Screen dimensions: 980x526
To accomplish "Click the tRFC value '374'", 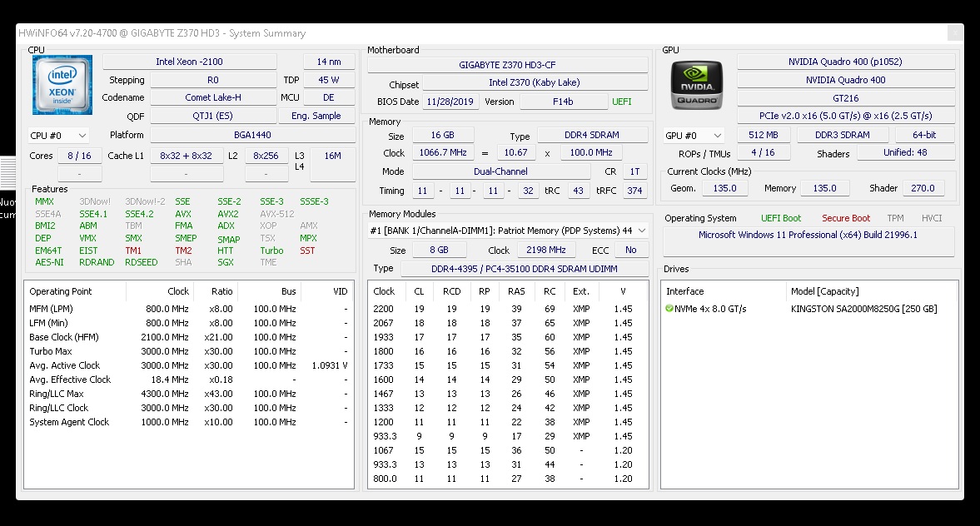I will (635, 191).
